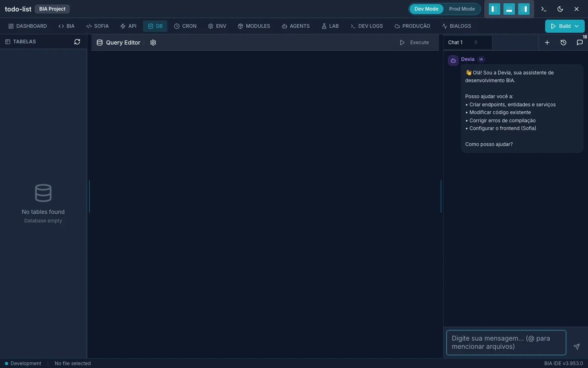Switch theme with the moon icon
The width and height of the screenshot is (588, 368).
point(560,9)
